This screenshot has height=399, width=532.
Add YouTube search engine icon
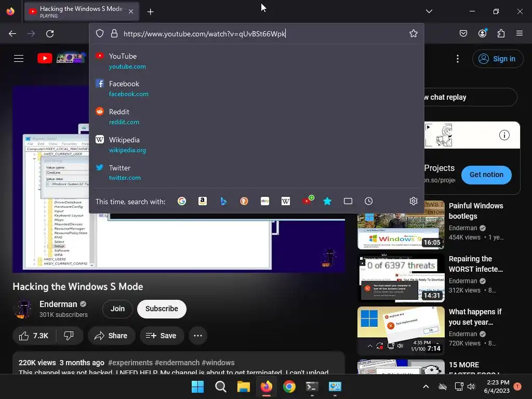coord(308,201)
